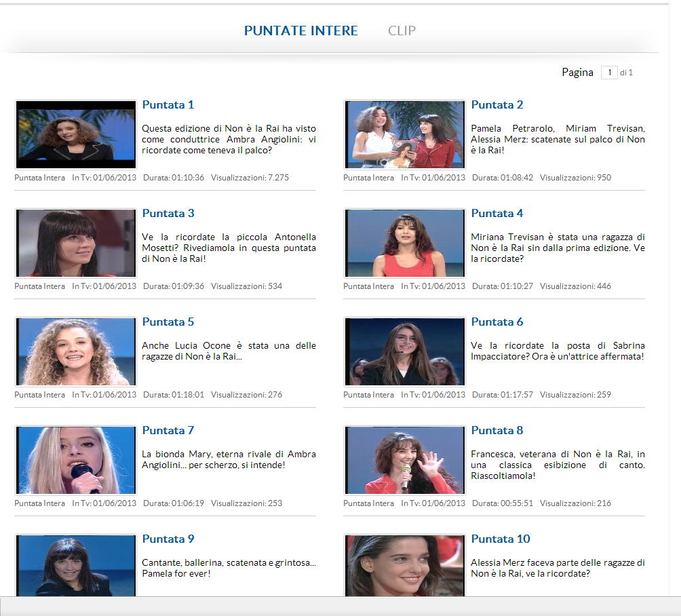681x616 pixels.
Task: Click the Puntata 6 title link
Action: coord(497,322)
